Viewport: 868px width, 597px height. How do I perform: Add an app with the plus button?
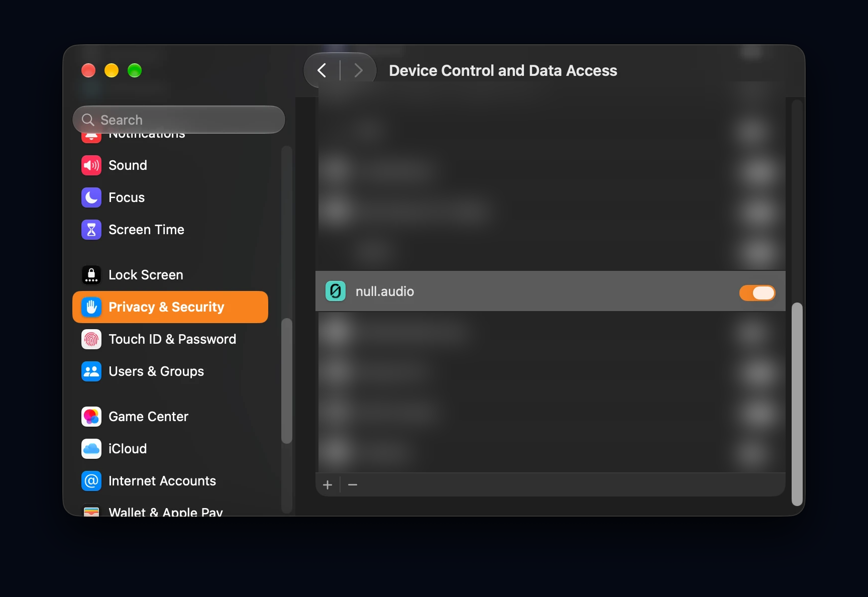pyautogui.click(x=328, y=485)
